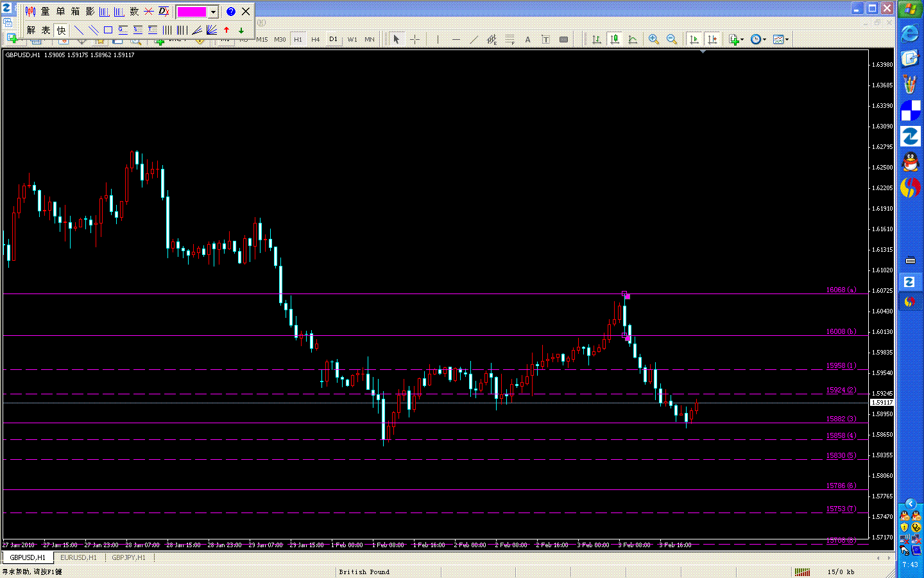Viewport: 924px width, 578px height.
Task: Switch to the EURUSD,H1 chart tab
Action: 78,557
